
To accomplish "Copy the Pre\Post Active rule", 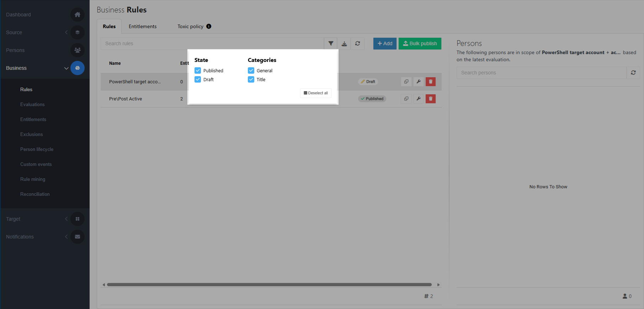I will 406,99.
